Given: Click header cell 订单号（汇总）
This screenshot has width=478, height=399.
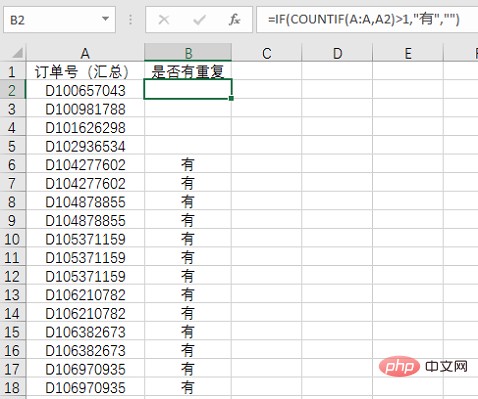Looking at the screenshot, I should (x=85, y=71).
